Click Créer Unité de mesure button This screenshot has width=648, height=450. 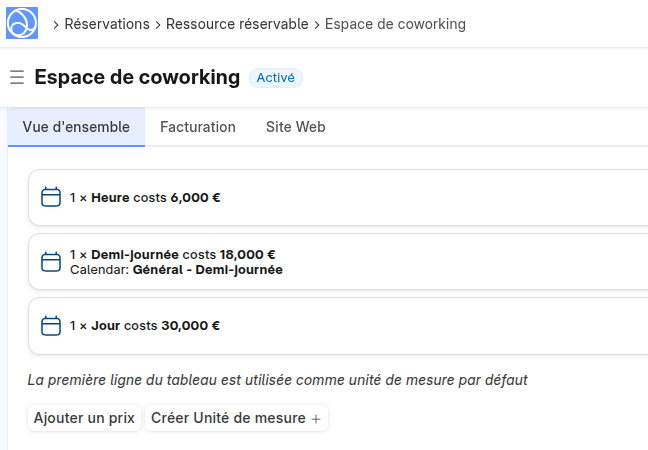[228, 418]
